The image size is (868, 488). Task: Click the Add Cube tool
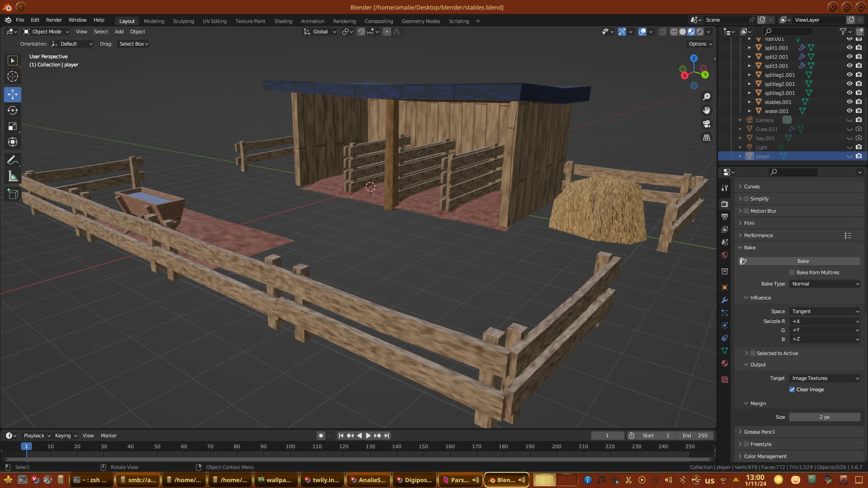tap(13, 195)
